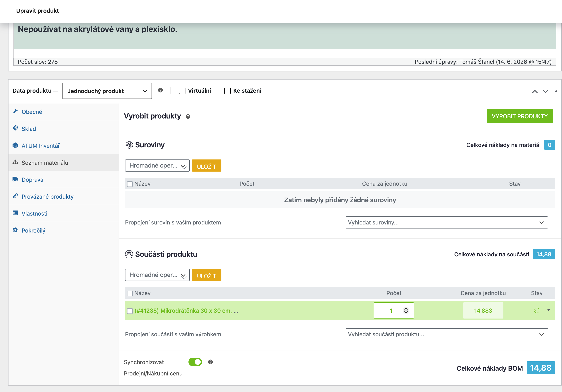Click the atom icon beside Suroviny
This screenshot has height=392, width=562.
click(x=129, y=145)
